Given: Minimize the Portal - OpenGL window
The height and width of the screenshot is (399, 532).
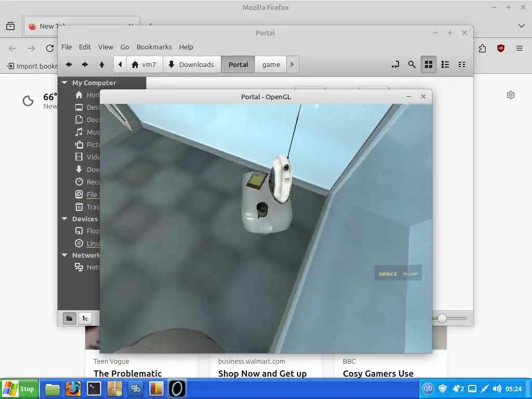Looking at the screenshot, I should click(x=409, y=97).
